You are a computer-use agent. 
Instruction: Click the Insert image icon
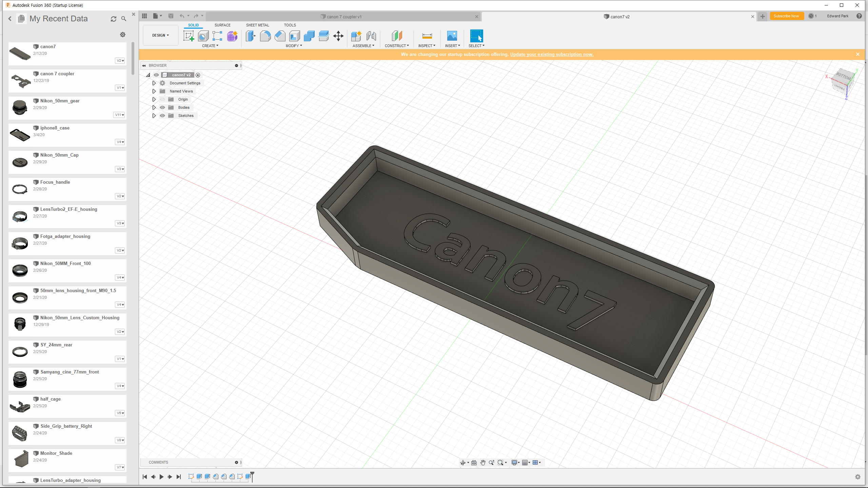coord(452,36)
